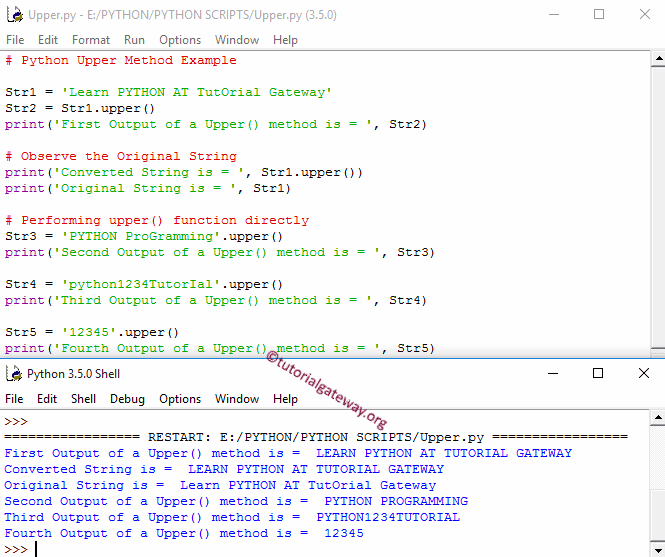Click 'First Output' result line in Shell
Image resolution: width=665 pixels, height=557 pixels.
point(288,453)
